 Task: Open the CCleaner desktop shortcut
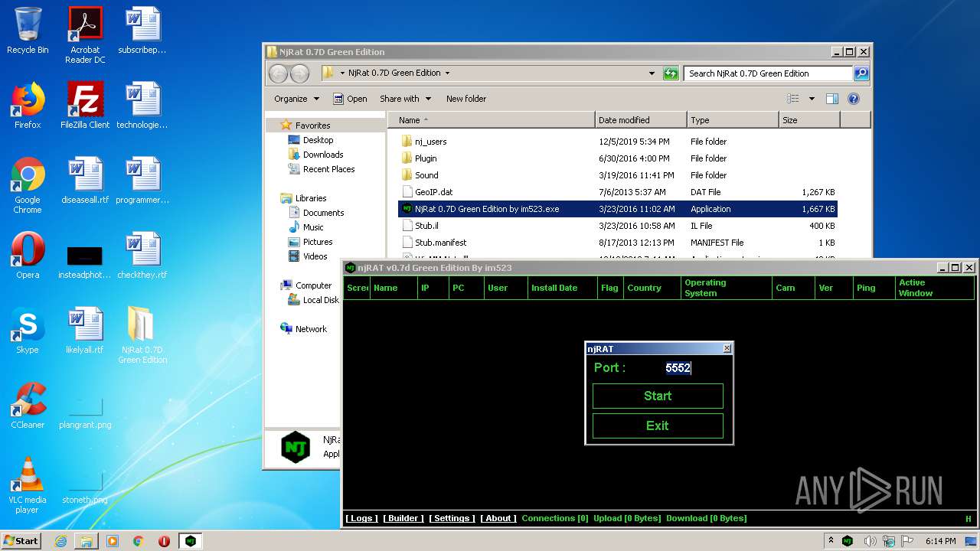click(28, 406)
